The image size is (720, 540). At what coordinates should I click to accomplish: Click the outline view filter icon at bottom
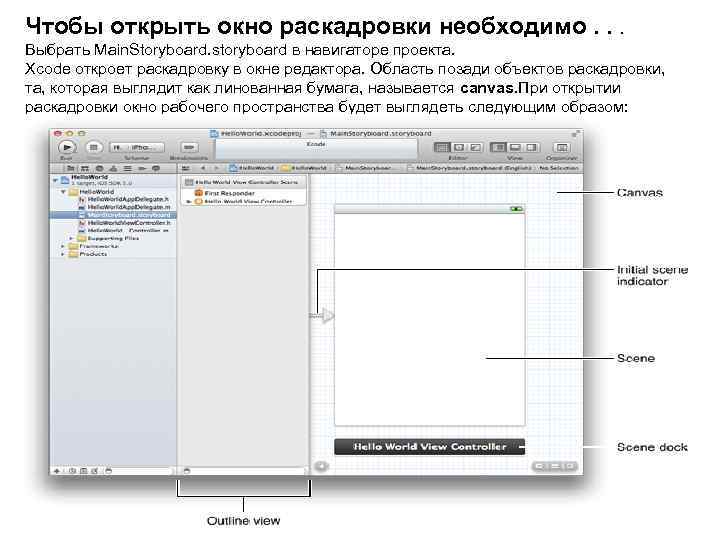point(187,471)
